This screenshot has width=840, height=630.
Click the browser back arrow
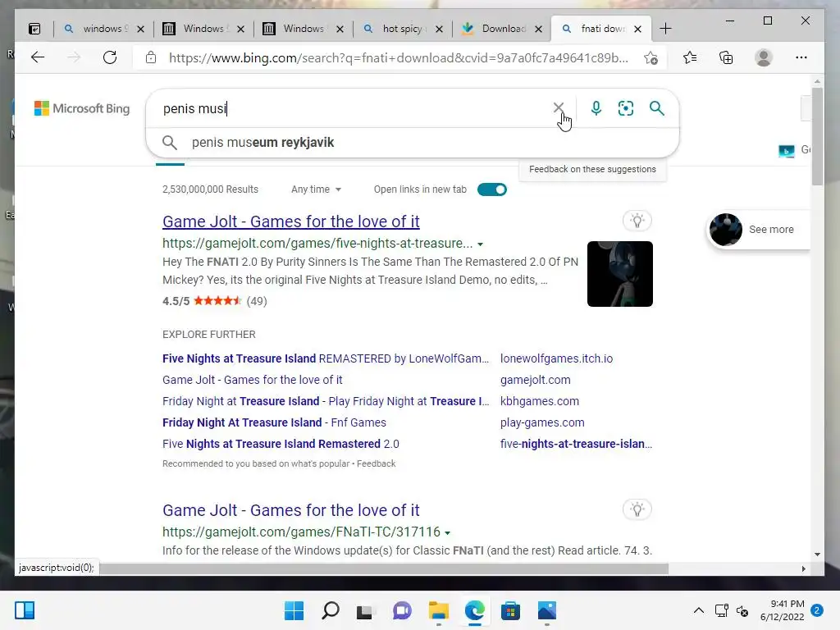click(x=38, y=57)
